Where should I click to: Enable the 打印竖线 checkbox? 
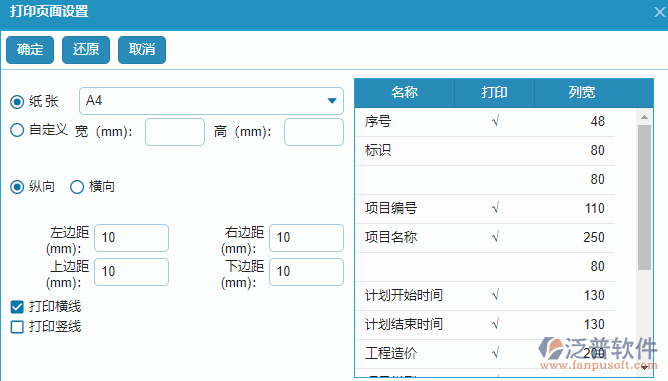click(x=17, y=327)
